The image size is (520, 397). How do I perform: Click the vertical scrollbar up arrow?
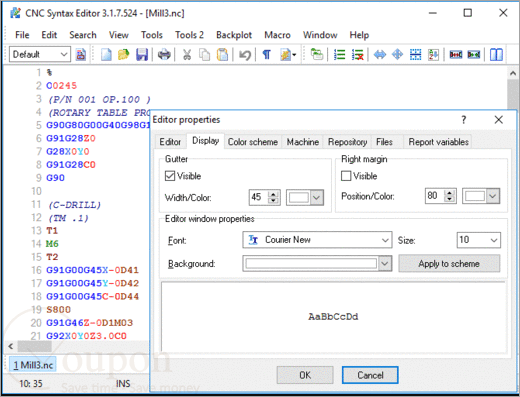coord(513,73)
